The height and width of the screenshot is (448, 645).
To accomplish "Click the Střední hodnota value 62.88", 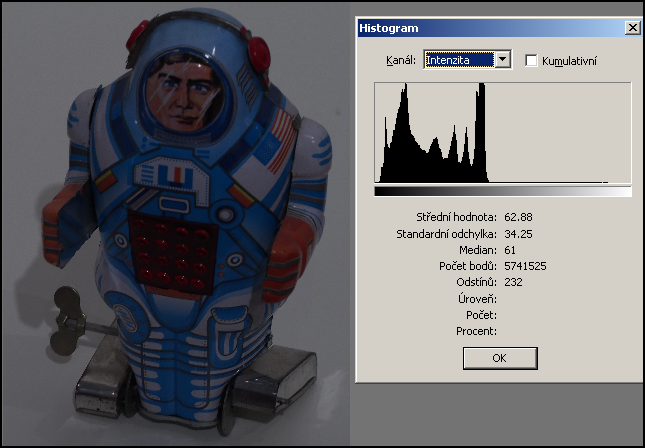I will click(x=519, y=217).
